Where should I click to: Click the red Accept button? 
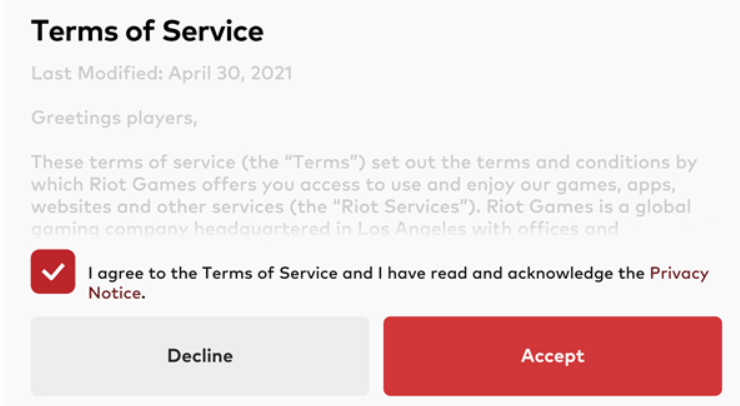click(x=552, y=356)
